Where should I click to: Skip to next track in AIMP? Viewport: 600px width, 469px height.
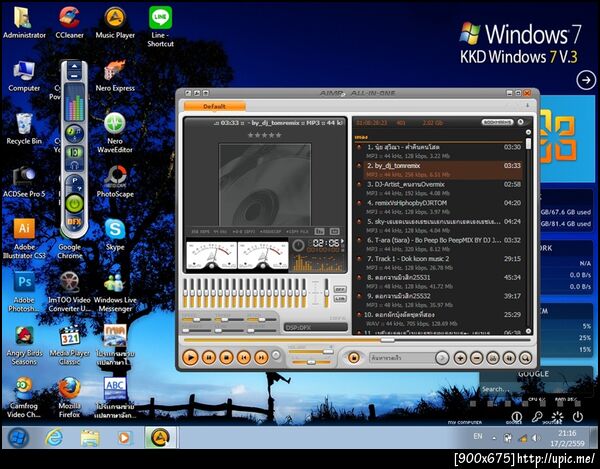[x=261, y=357]
